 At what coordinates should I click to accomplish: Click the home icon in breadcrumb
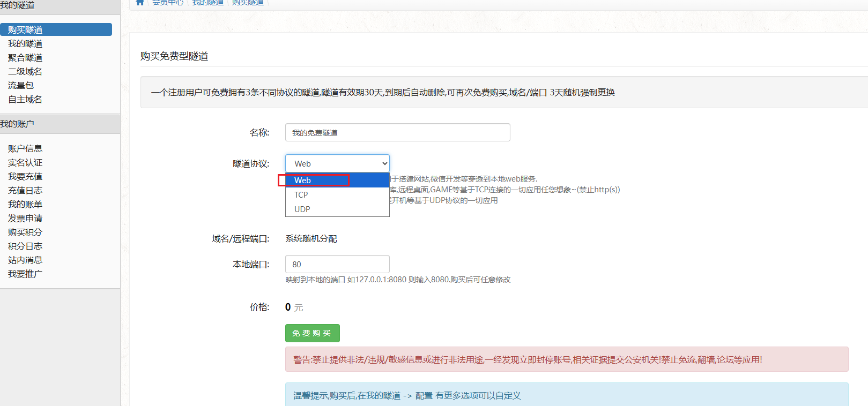pyautogui.click(x=140, y=2)
